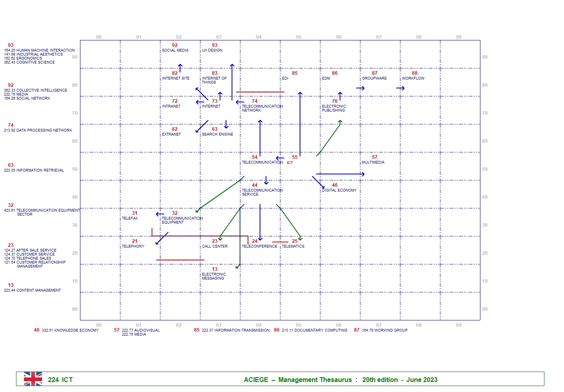The image size is (564, 392).
Task: Open the GROUPWARE entry
Action: pyautogui.click(x=374, y=78)
